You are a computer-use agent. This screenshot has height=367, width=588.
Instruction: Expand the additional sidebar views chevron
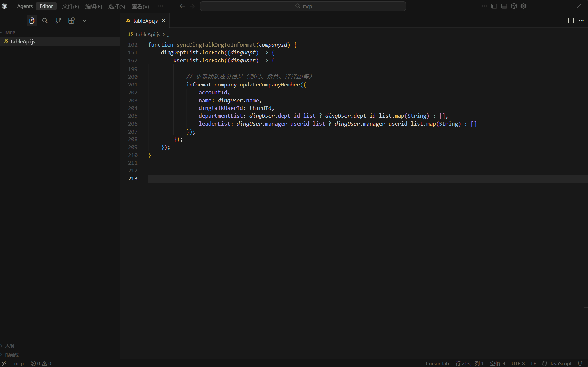[x=84, y=21]
